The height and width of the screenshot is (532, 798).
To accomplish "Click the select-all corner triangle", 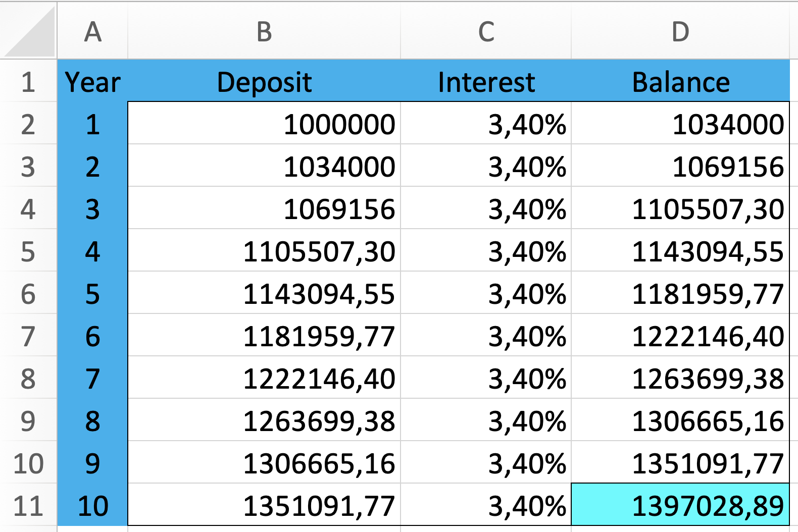I will coord(29,31).
